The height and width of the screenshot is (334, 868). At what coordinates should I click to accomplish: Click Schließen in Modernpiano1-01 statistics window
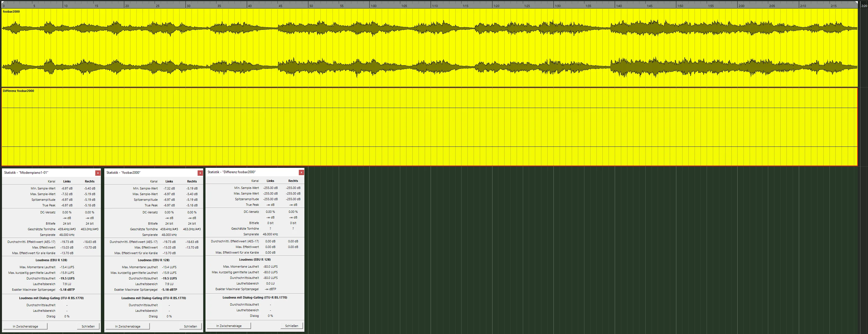click(88, 326)
